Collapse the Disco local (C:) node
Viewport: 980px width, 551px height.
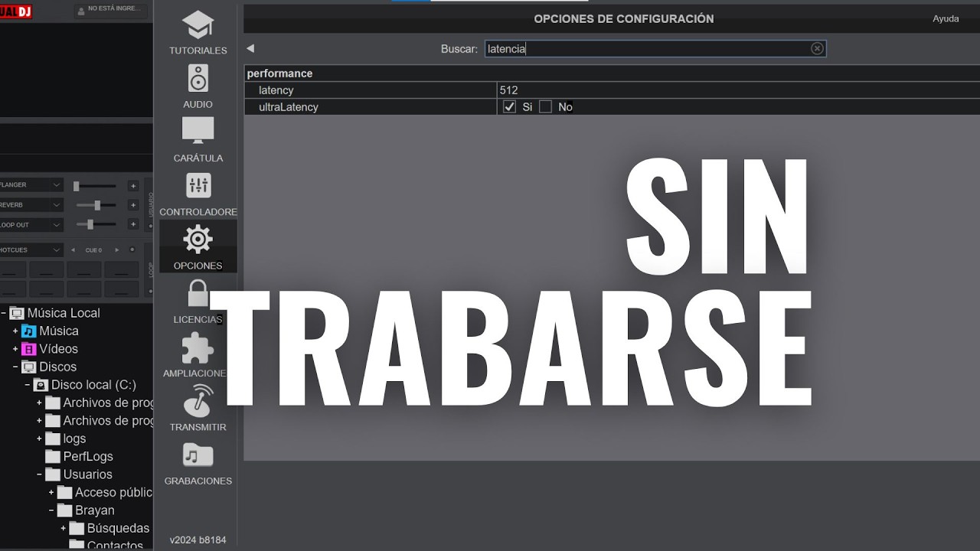(28, 385)
